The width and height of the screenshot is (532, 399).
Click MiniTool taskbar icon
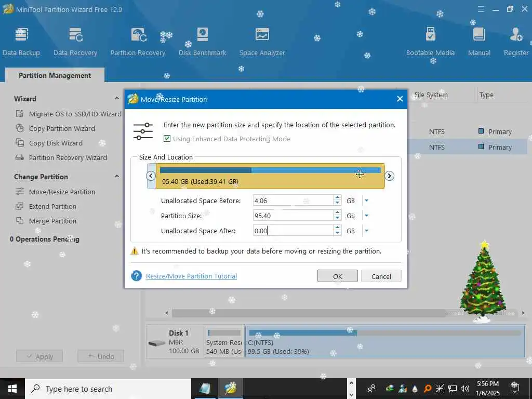(230, 389)
